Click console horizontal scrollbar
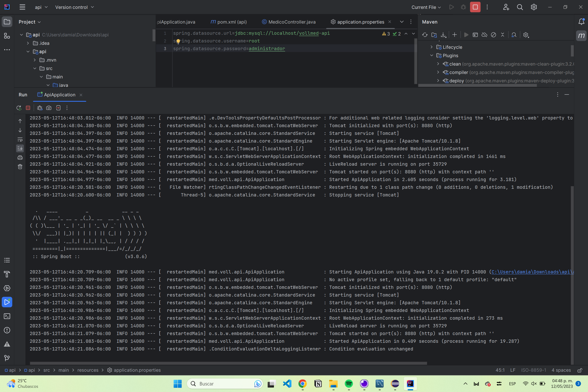 [228, 363]
